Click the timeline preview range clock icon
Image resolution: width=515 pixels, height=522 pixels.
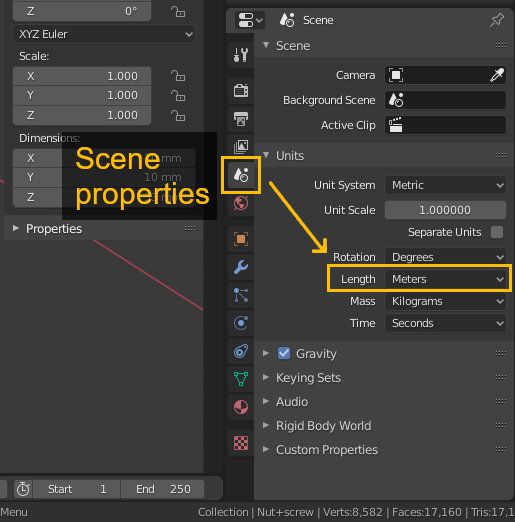pyautogui.click(x=23, y=489)
